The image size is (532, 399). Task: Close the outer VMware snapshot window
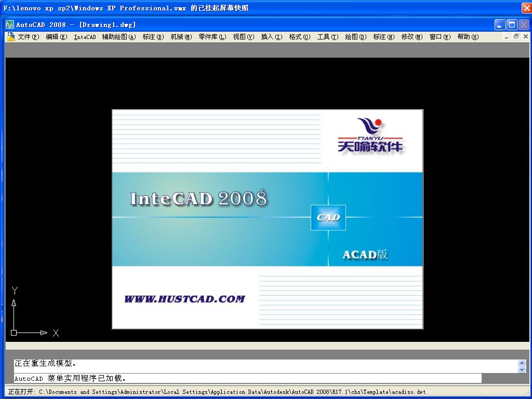click(x=527, y=7)
